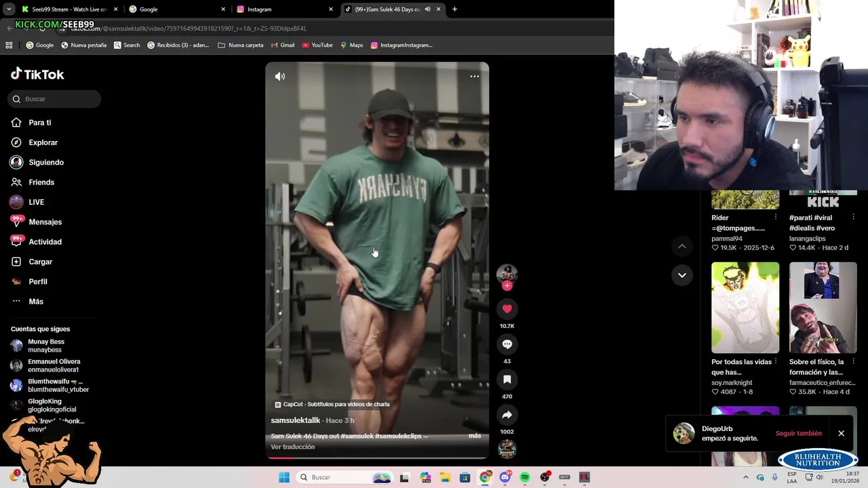
Task: Open Sobre el físico options menu
Action: click(x=853, y=361)
